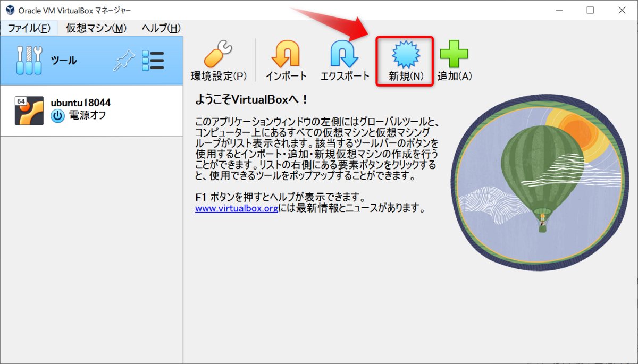This screenshot has width=638, height=364.
Task: Click the ようこそVirtualBoxへ！ heading
Action: (x=252, y=99)
